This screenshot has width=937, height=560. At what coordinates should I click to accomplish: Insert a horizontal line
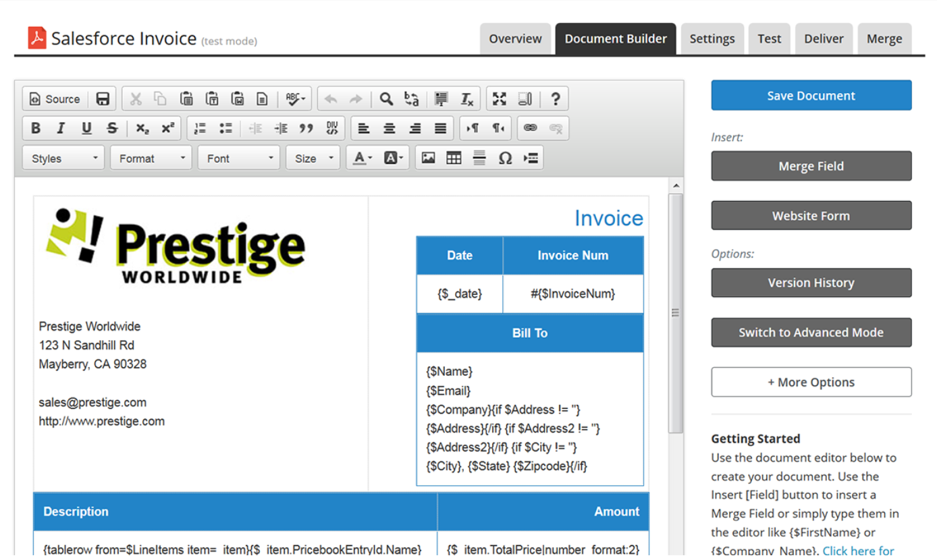(479, 158)
